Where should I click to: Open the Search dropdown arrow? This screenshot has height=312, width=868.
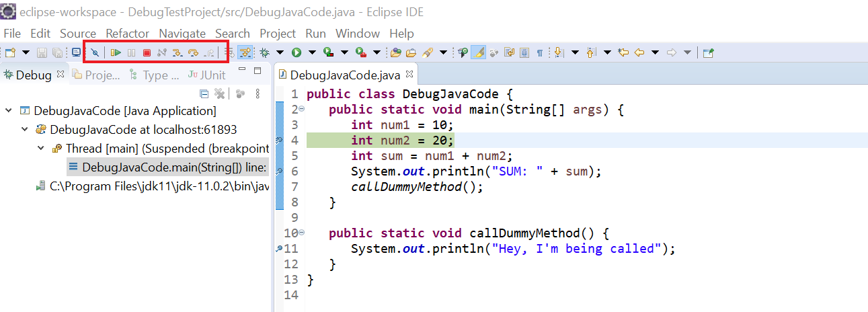tap(443, 52)
